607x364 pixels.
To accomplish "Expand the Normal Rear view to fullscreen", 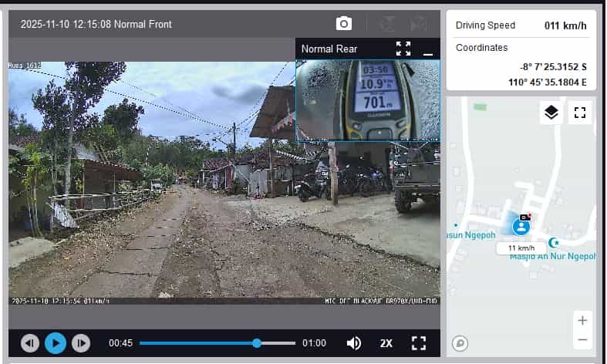I will (x=403, y=49).
